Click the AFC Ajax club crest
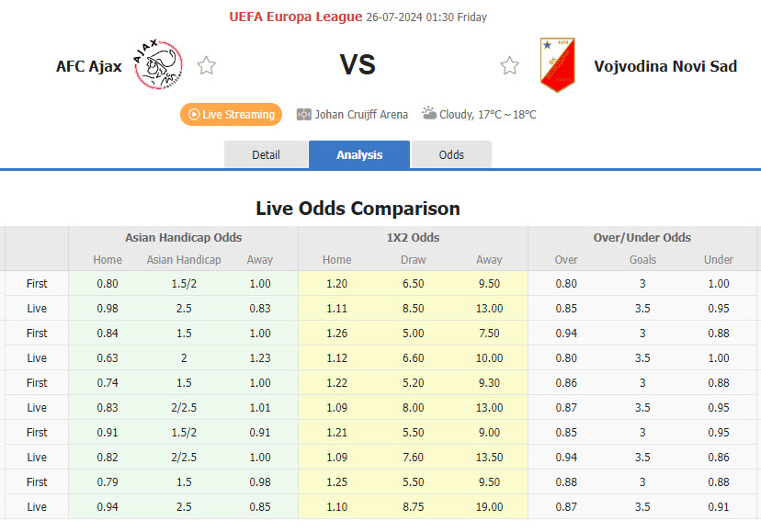The height and width of the screenshot is (532, 761). coord(156,66)
